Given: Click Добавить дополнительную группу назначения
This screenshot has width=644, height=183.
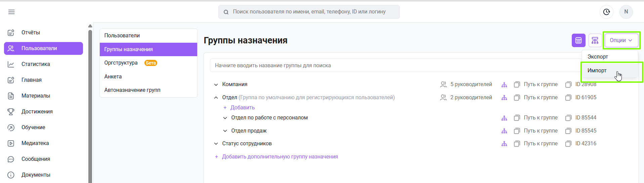Looking at the screenshot, I should (x=276, y=157).
